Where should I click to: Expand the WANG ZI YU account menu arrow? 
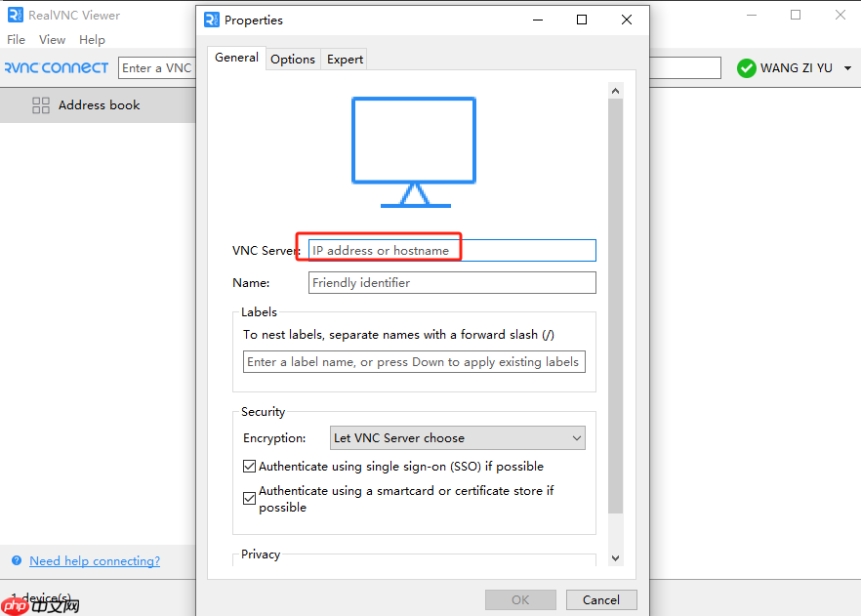(x=847, y=68)
